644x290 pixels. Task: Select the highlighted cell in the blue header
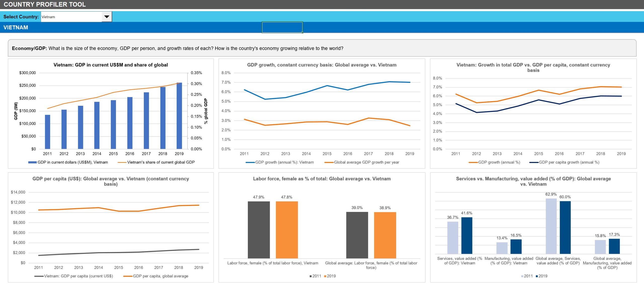click(282, 27)
